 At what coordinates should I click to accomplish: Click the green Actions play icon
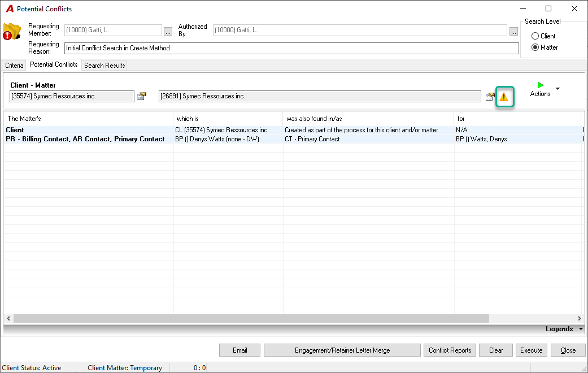(x=541, y=85)
